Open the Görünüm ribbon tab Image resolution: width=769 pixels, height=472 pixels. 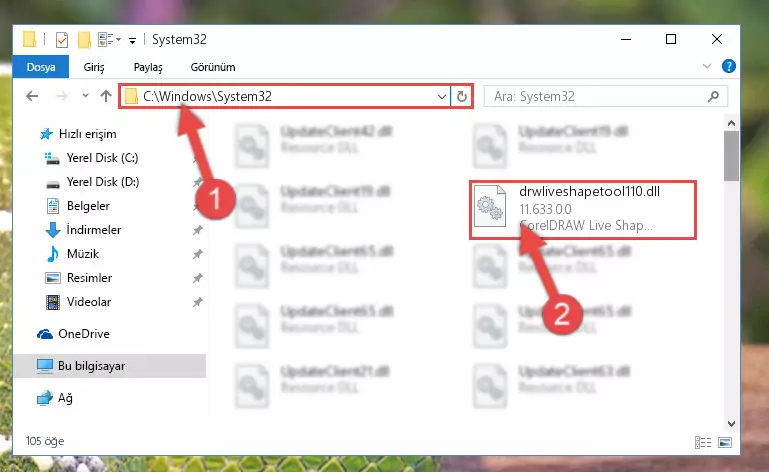[213, 67]
